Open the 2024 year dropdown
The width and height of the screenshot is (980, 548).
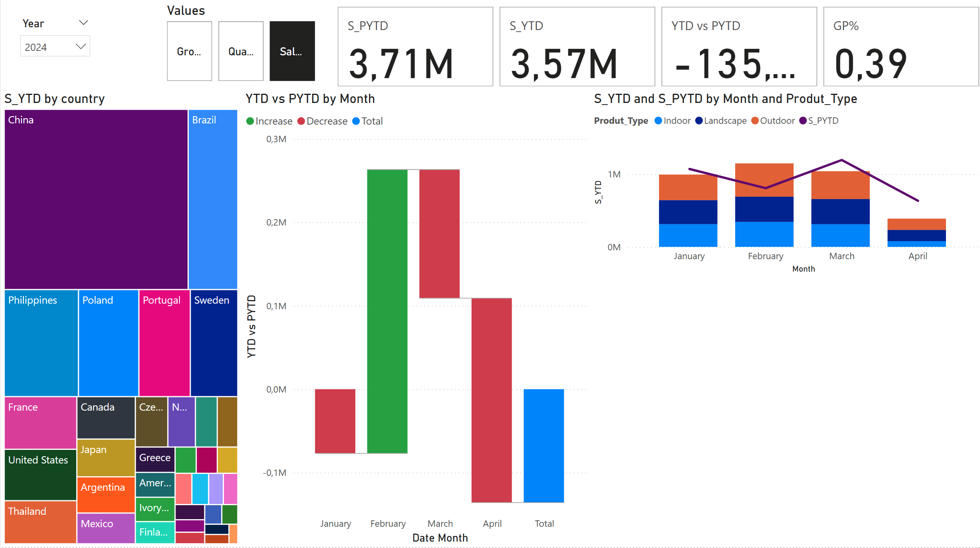pos(55,47)
